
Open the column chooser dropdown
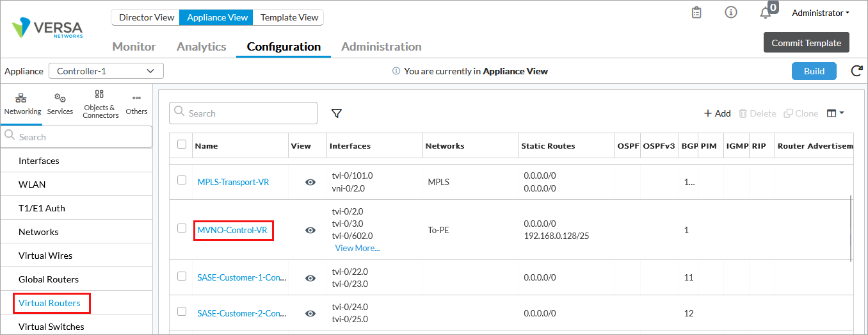click(835, 113)
